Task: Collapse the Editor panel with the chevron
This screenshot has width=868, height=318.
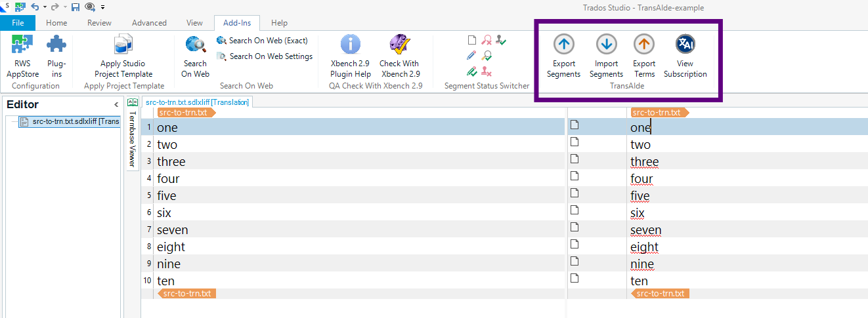Action: tap(116, 105)
